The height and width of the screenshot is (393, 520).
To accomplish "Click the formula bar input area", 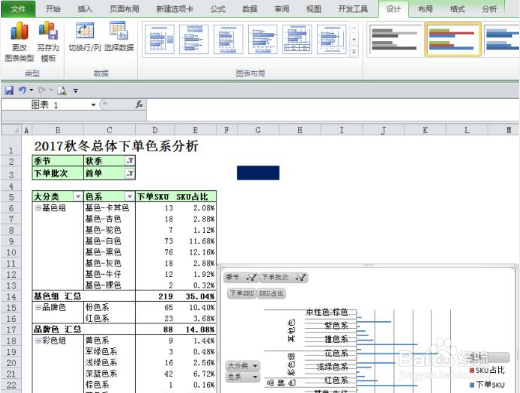I will [x=332, y=110].
